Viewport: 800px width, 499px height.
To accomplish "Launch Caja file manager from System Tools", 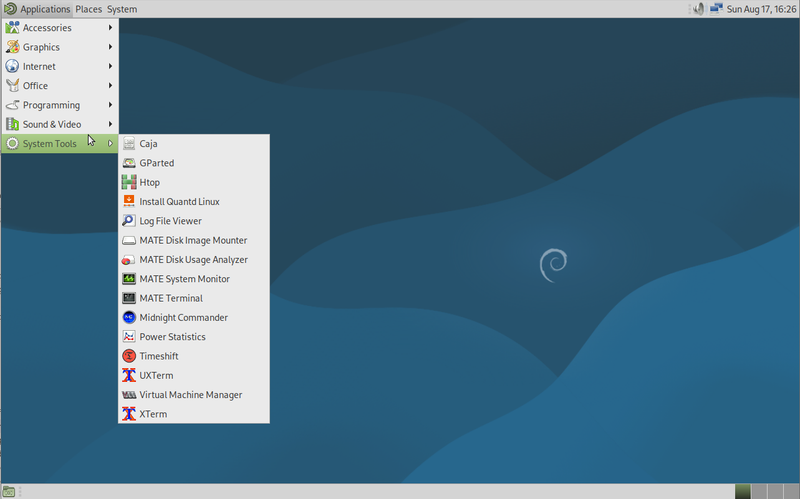I will (x=194, y=144).
